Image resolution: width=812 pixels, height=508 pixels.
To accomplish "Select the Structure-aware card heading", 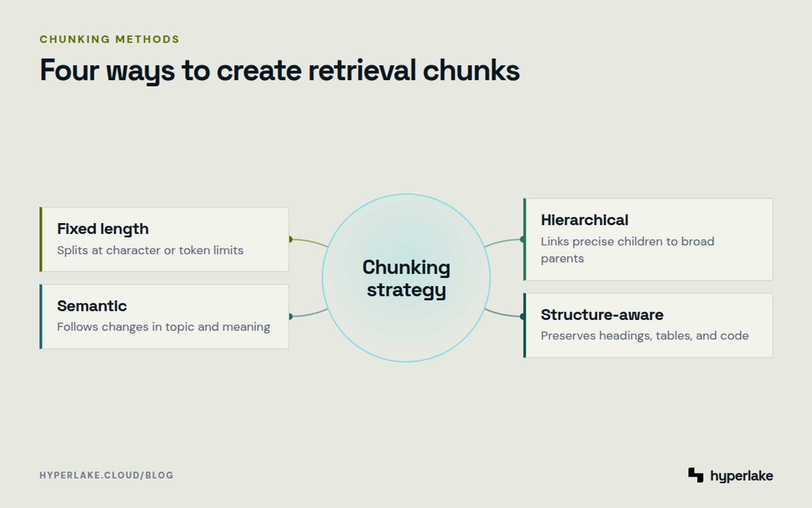I will (602, 315).
